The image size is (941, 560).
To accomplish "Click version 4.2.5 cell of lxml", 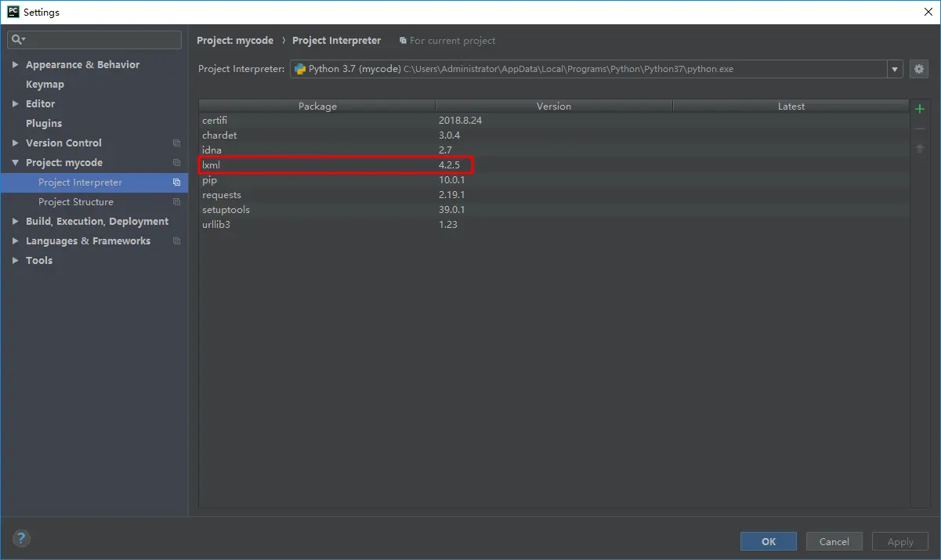I will tap(450, 165).
